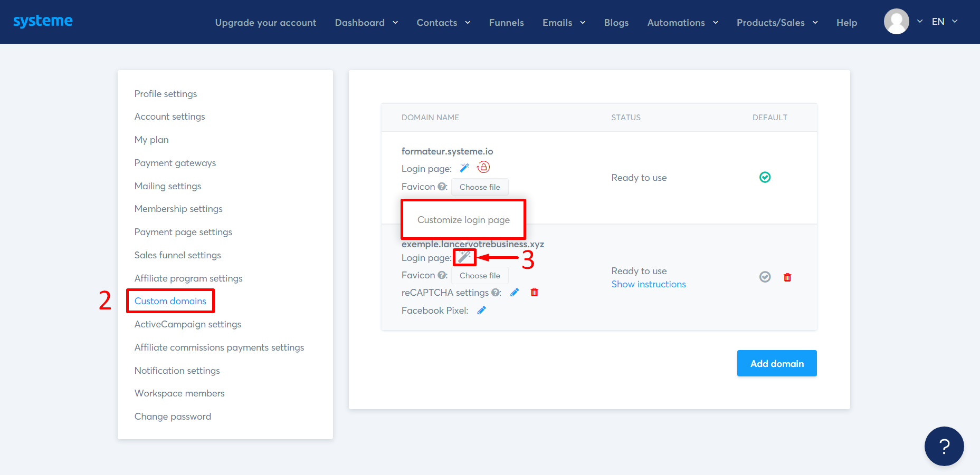Edit the login page for formateur.systeme.io

[464, 168]
